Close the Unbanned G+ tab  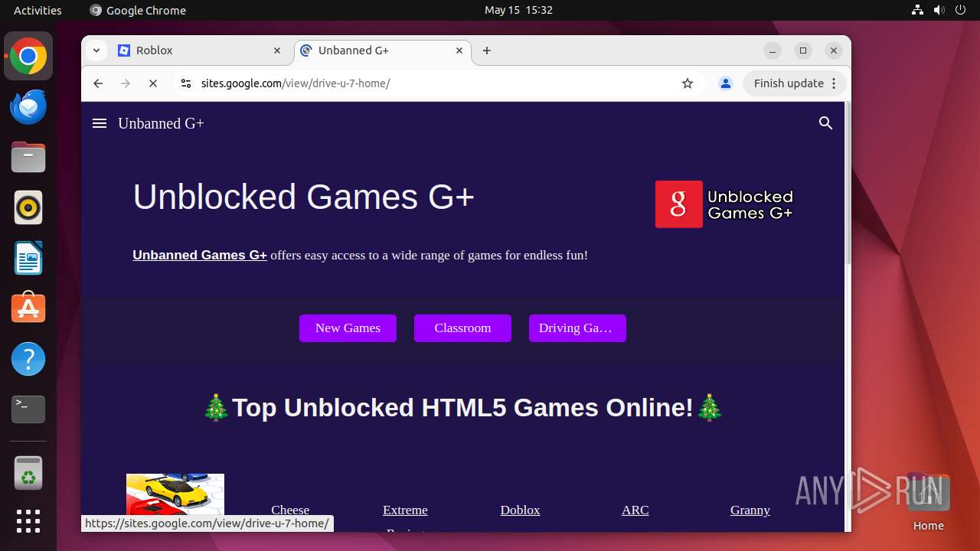pos(459,51)
